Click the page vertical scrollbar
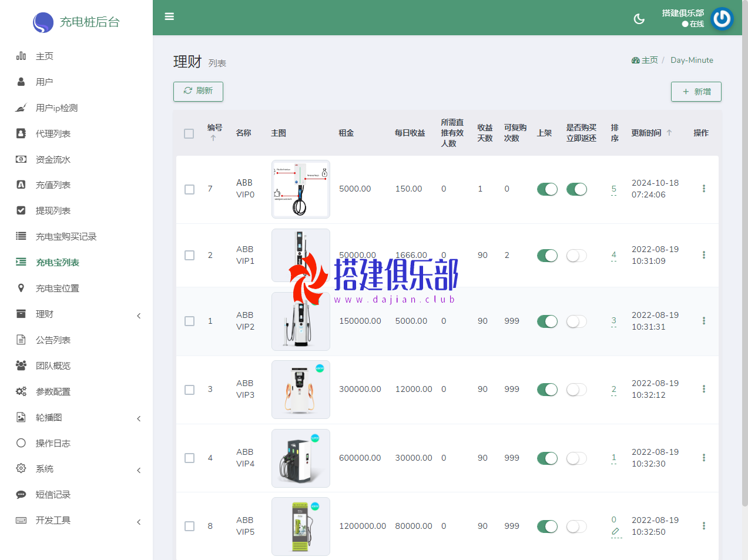The height and width of the screenshot is (560, 748). [744, 253]
